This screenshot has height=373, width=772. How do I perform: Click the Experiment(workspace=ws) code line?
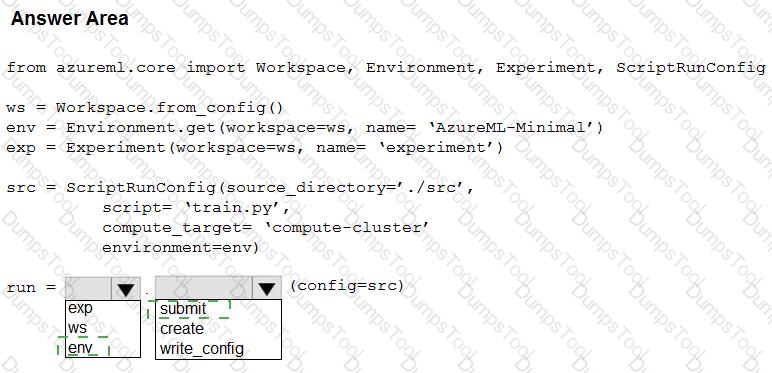(x=255, y=148)
